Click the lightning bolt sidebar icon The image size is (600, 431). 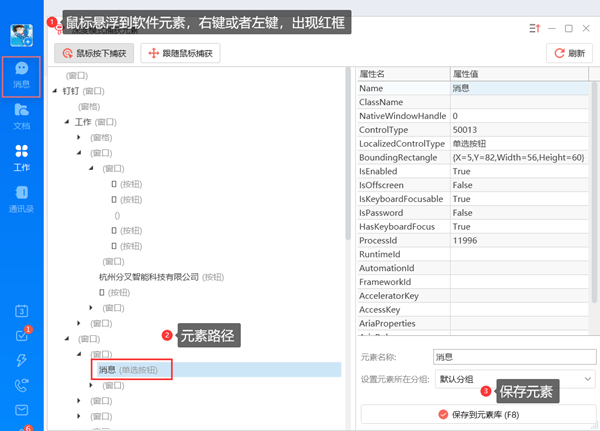point(21,360)
